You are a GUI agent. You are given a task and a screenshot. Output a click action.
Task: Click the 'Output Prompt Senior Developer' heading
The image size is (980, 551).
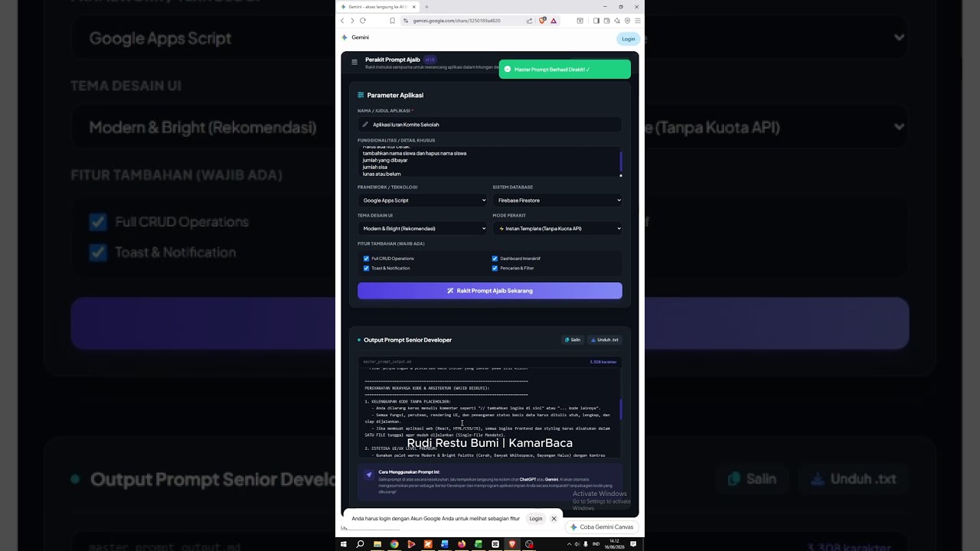pos(407,340)
